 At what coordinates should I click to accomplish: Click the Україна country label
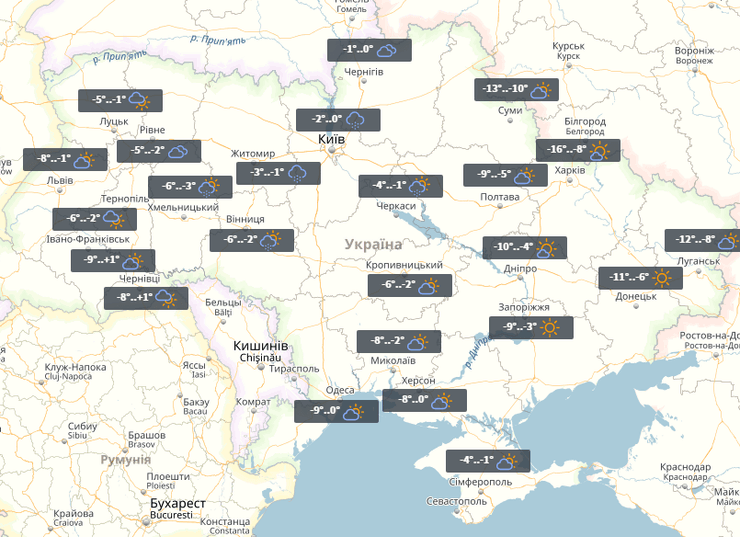tap(373, 245)
